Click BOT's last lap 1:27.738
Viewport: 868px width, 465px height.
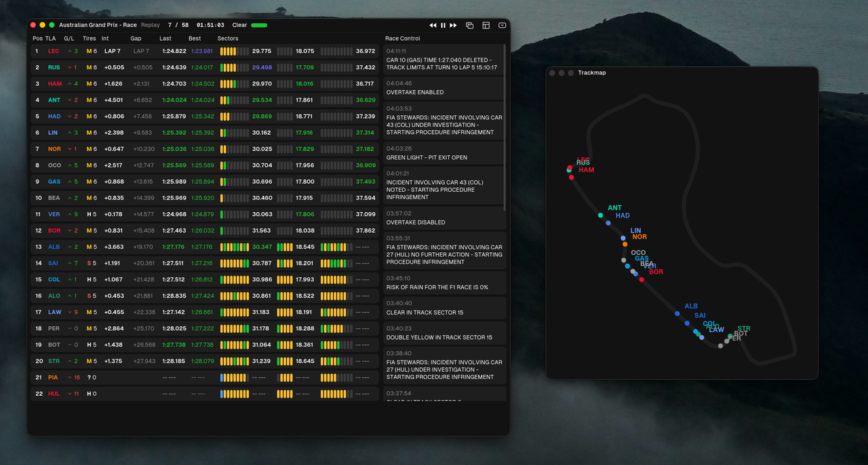tap(174, 344)
